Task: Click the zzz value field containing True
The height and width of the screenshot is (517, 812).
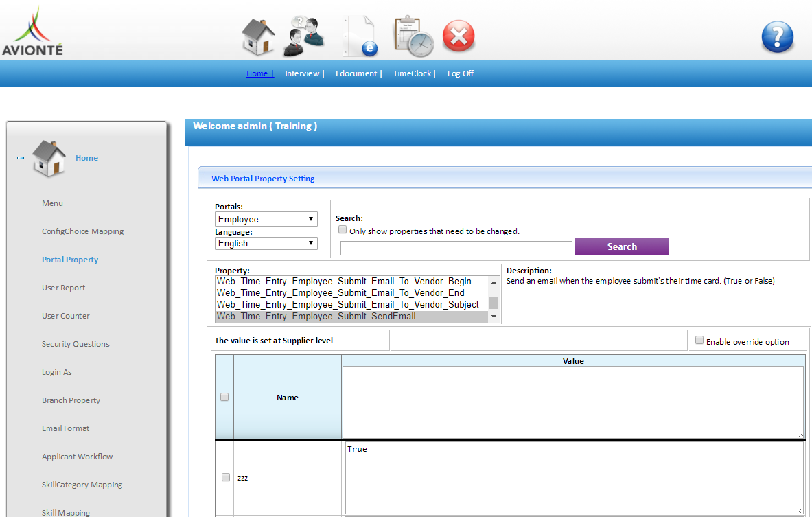Action: [x=574, y=478]
